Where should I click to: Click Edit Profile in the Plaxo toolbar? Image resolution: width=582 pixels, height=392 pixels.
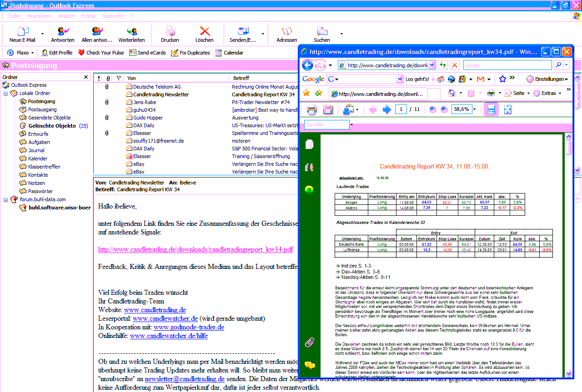57,53
